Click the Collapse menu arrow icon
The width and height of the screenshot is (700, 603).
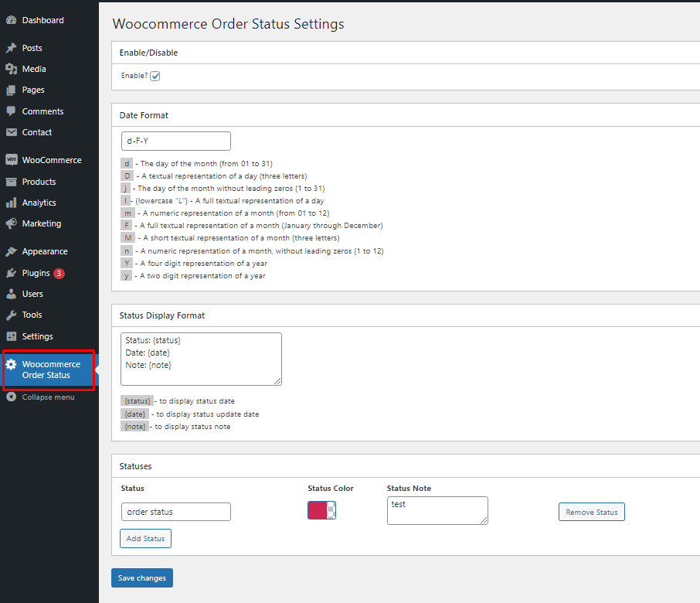11,397
